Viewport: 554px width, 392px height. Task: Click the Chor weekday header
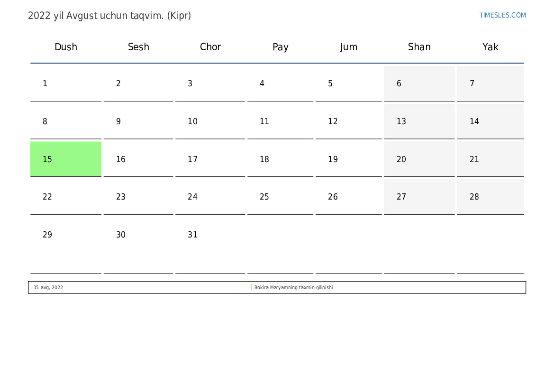[210, 47]
